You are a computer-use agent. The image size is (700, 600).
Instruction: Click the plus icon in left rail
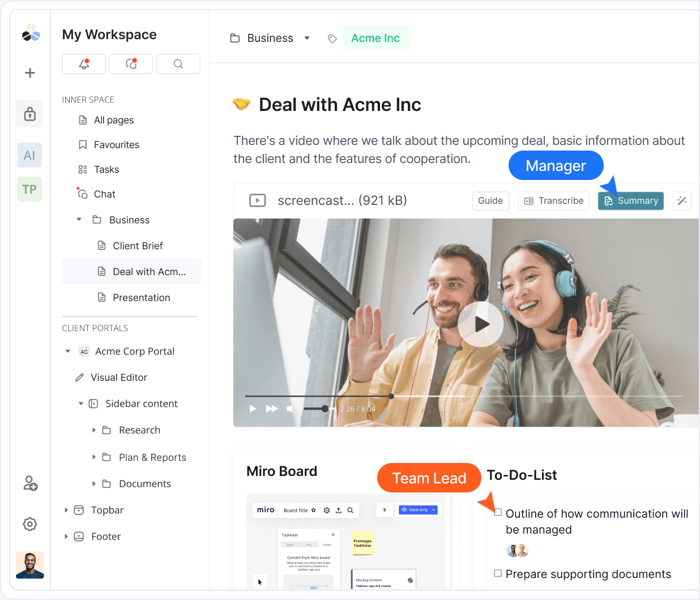[x=30, y=73]
